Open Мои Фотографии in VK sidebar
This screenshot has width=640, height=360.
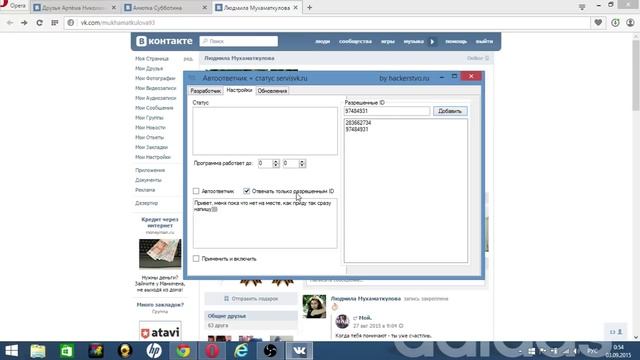click(x=155, y=78)
